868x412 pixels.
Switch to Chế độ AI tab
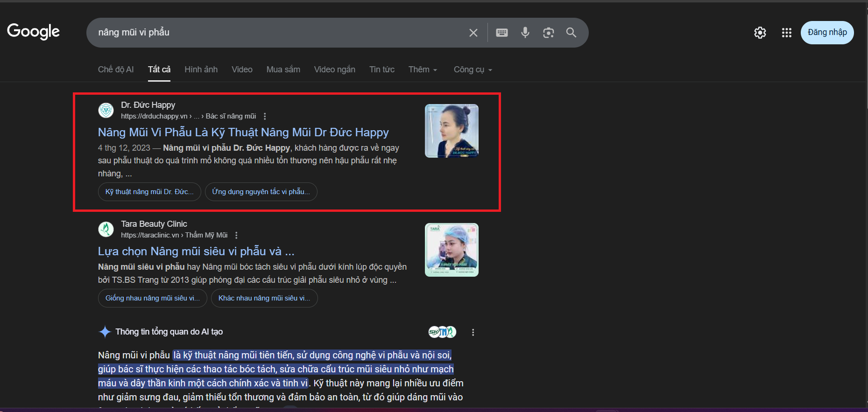pos(116,70)
